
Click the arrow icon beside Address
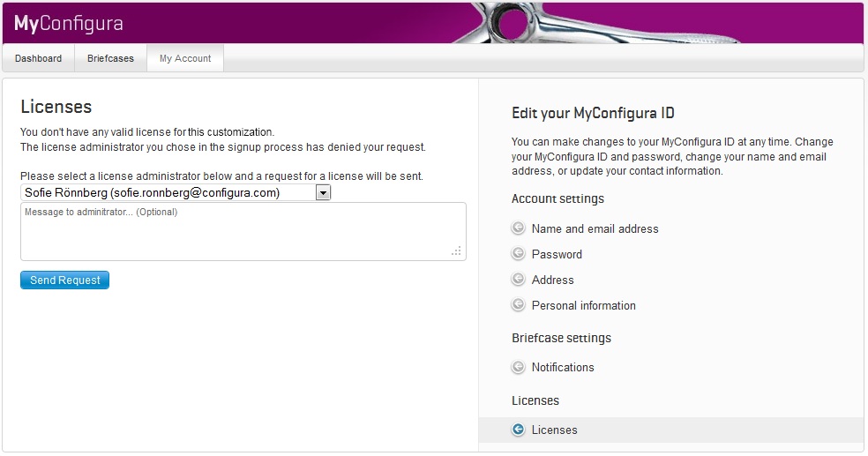click(x=518, y=279)
